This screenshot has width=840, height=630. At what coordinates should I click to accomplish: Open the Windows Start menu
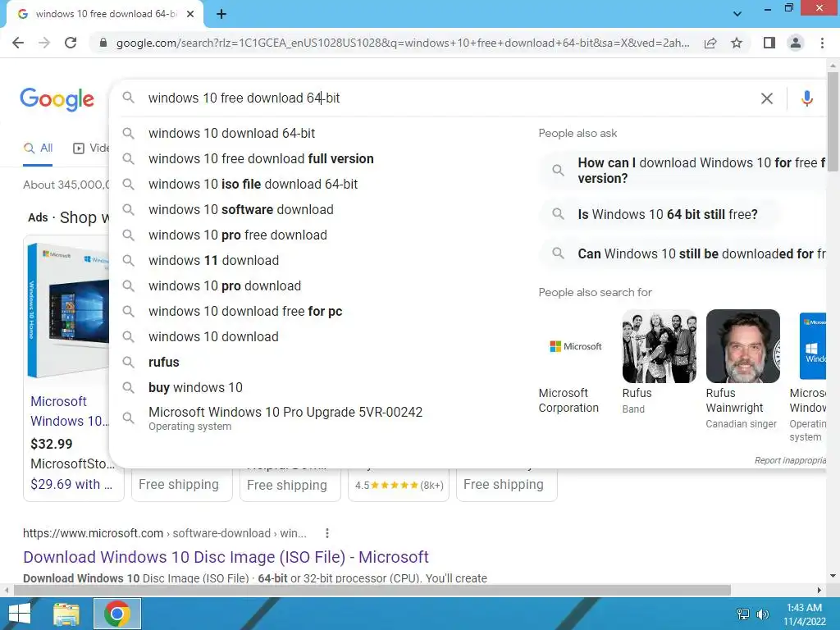[x=20, y=614]
